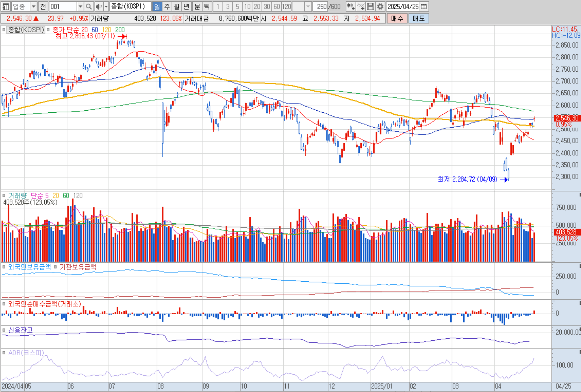Toggle the 종합(KOSPI) indicator checkbox
This screenshot has width=581, height=392.
tap(4, 30)
